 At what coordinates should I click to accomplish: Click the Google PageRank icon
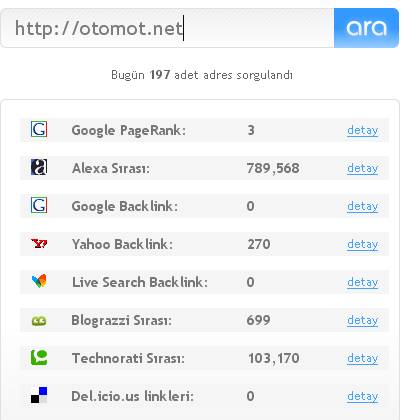click(x=39, y=129)
